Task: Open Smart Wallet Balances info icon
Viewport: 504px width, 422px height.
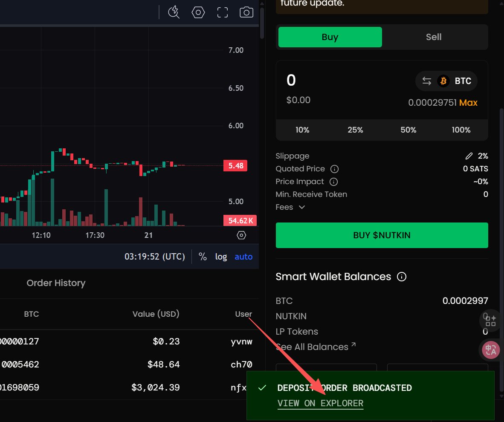Action: [401, 277]
